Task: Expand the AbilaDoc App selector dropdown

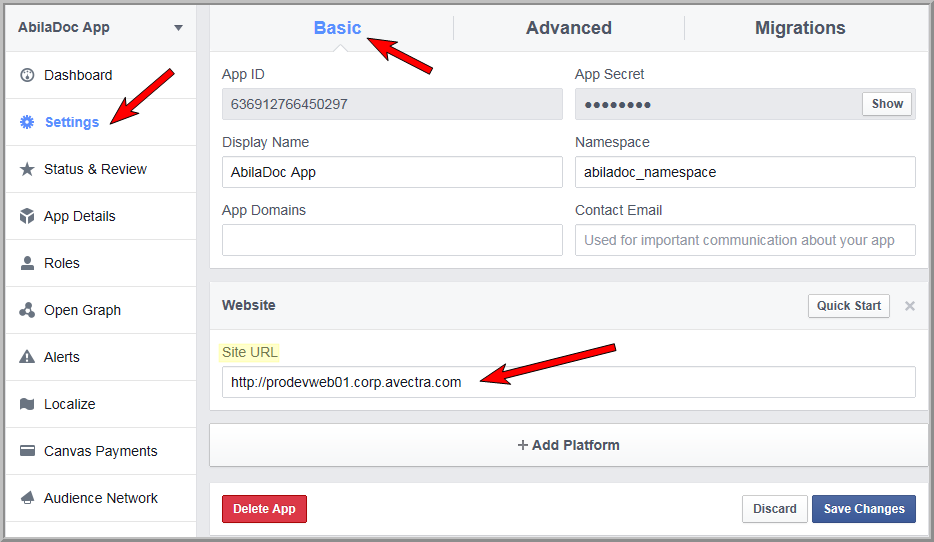Action: click(x=178, y=28)
